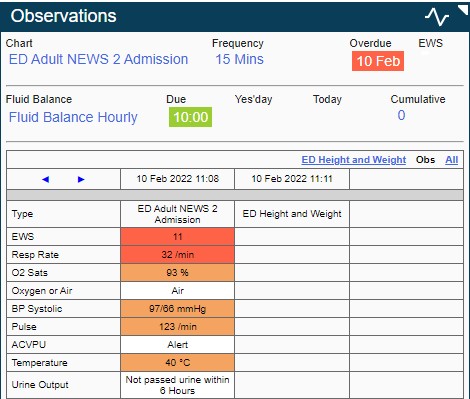Screen dimensions: 470x399
Task: Open the Fluid Balance Hourly chart
Action: pyautogui.click(x=73, y=117)
